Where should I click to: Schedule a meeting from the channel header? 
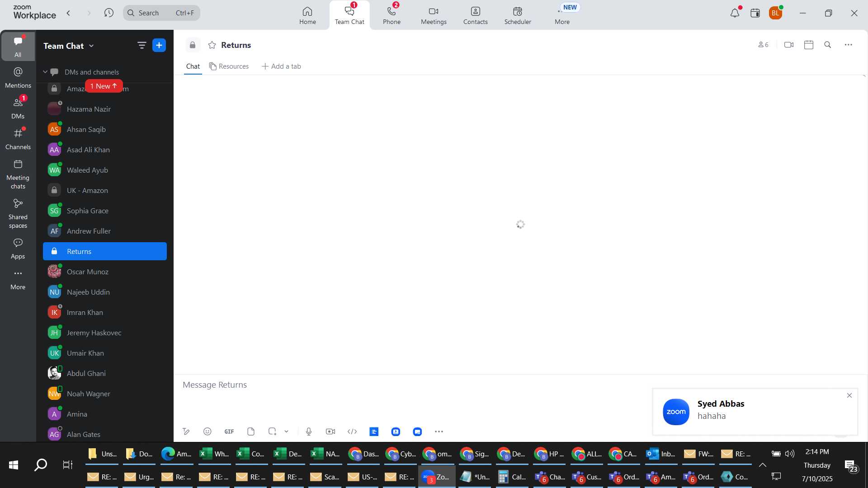809,45
